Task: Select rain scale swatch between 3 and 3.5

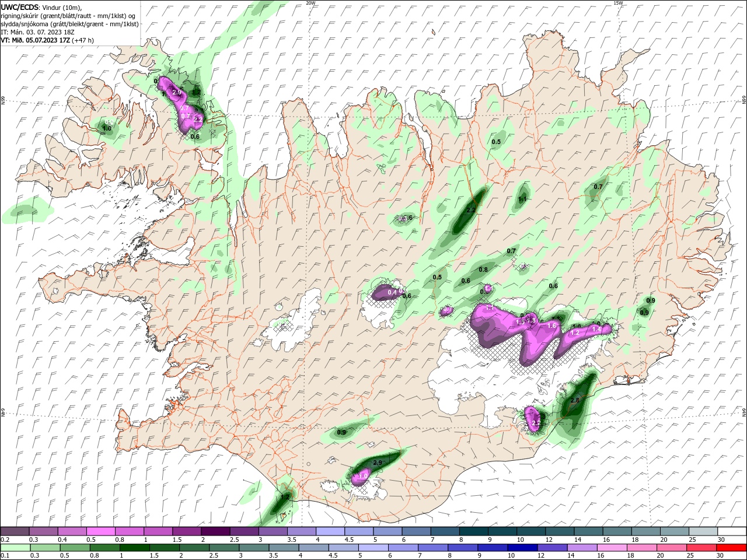Action: (254, 548)
